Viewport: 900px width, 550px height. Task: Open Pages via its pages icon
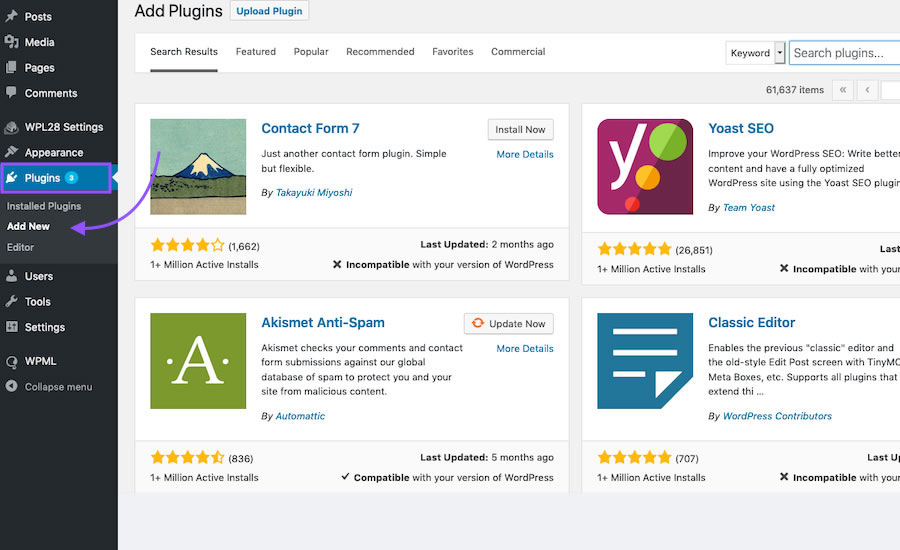click(11, 68)
